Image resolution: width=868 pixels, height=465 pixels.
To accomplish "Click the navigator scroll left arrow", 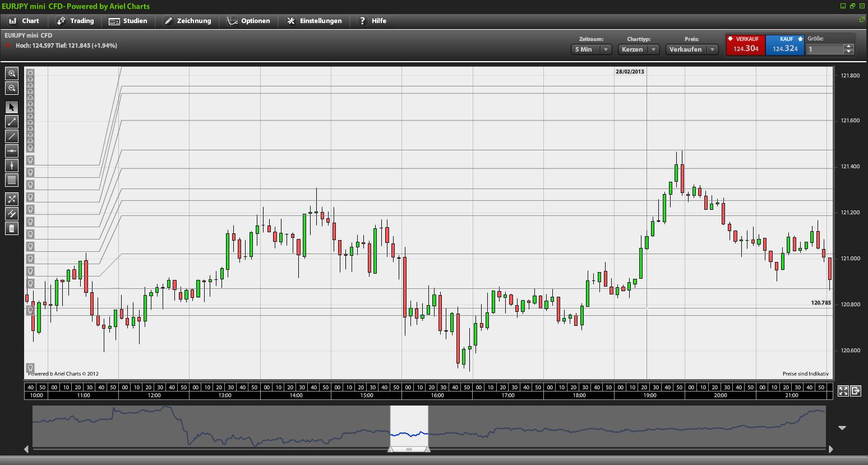I will (26, 449).
